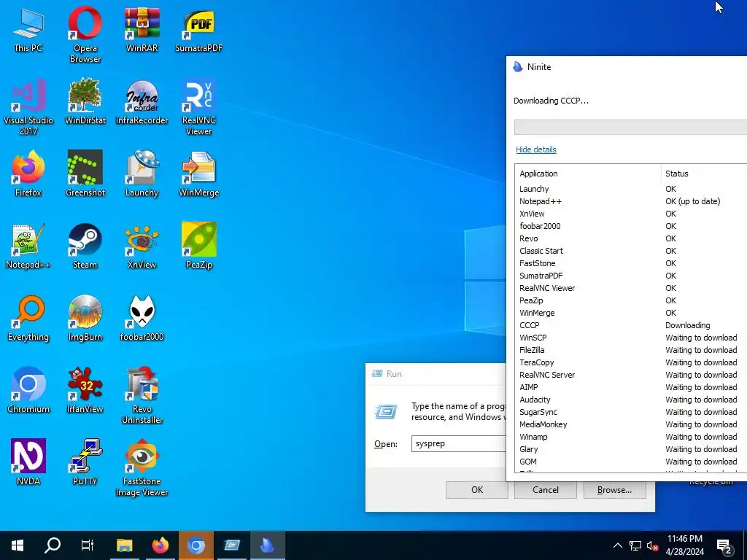
Task: Select the TeraCopy row in Ninite list
Action: coord(631,362)
